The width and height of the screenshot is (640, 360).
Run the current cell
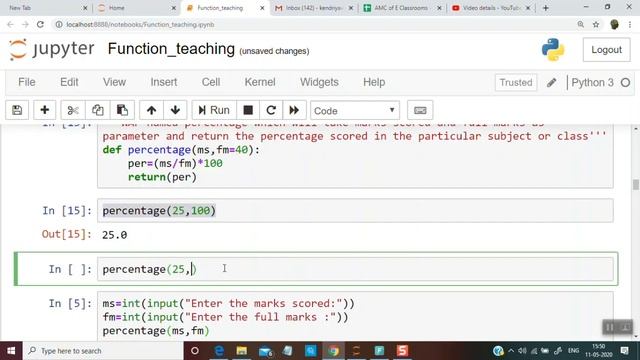(x=214, y=110)
